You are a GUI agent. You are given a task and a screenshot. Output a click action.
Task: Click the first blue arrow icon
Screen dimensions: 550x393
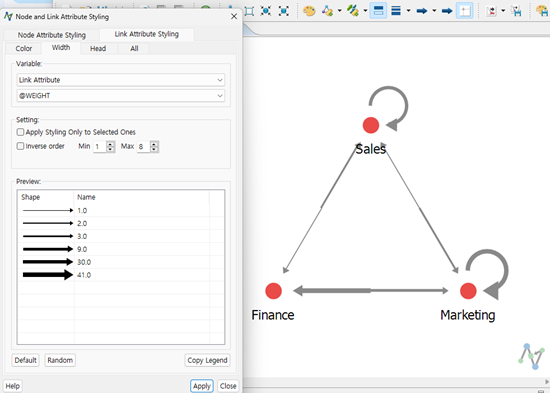(422, 11)
